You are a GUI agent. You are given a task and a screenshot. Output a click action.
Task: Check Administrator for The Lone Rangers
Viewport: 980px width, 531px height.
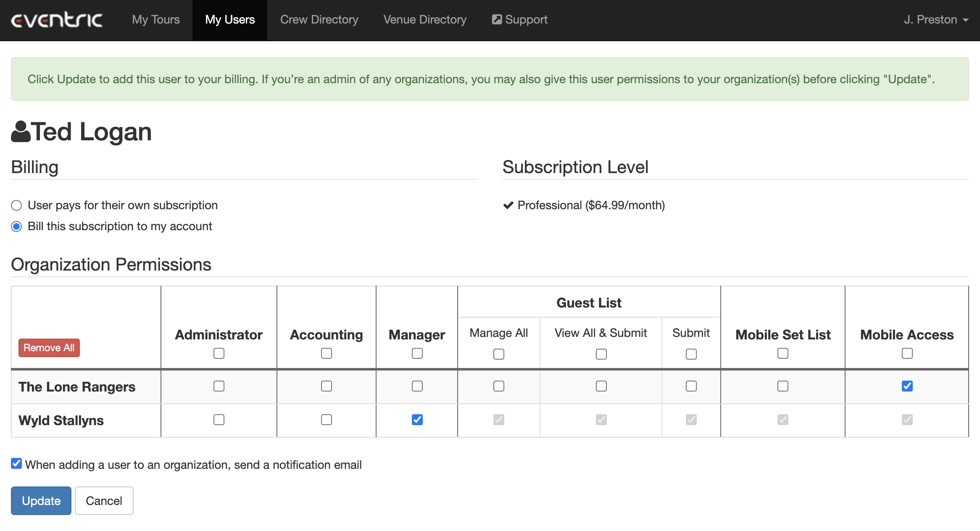219,386
